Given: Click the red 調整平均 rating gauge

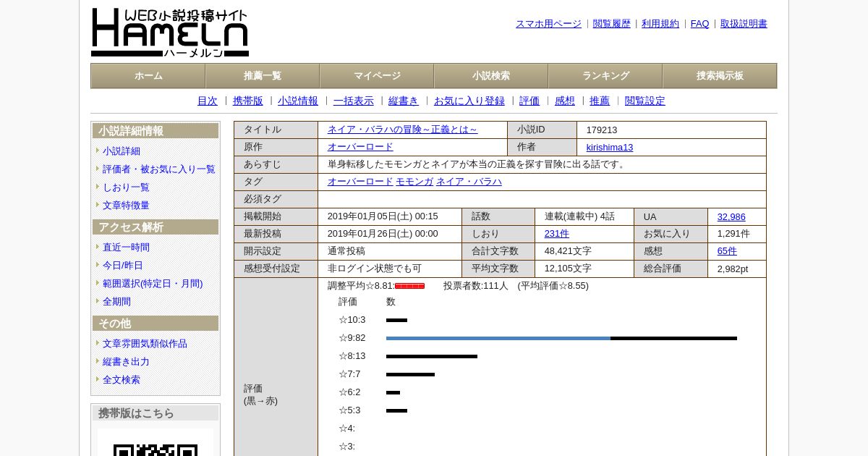Looking at the screenshot, I should (409, 286).
